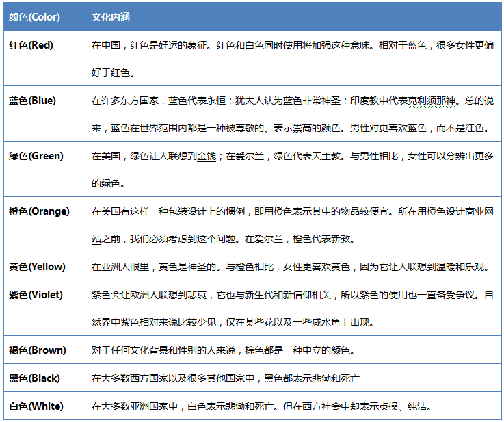Viewport: 504px width, 422px height.
Task: Click the text '因为它让人联想到温暖和乐观。'
Action: (x=425, y=267)
